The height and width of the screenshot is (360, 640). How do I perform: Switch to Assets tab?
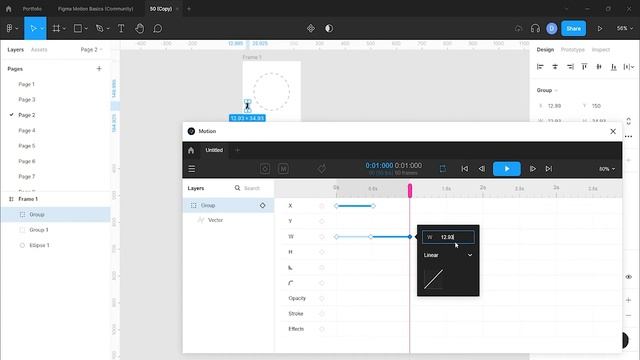tap(39, 49)
